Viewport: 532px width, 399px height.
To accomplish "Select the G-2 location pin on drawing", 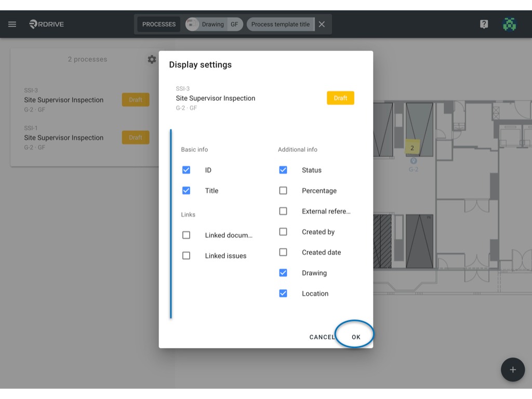I will point(413,161).
